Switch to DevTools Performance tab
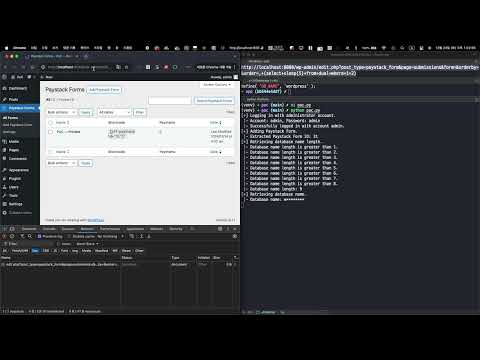480x360 pixels. click(x=110, y=229)
